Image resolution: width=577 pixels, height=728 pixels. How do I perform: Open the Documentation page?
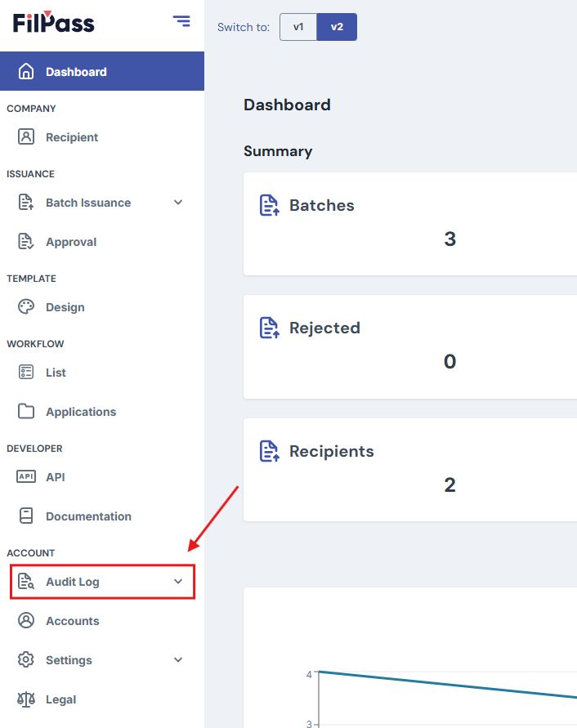click(102, 516)
